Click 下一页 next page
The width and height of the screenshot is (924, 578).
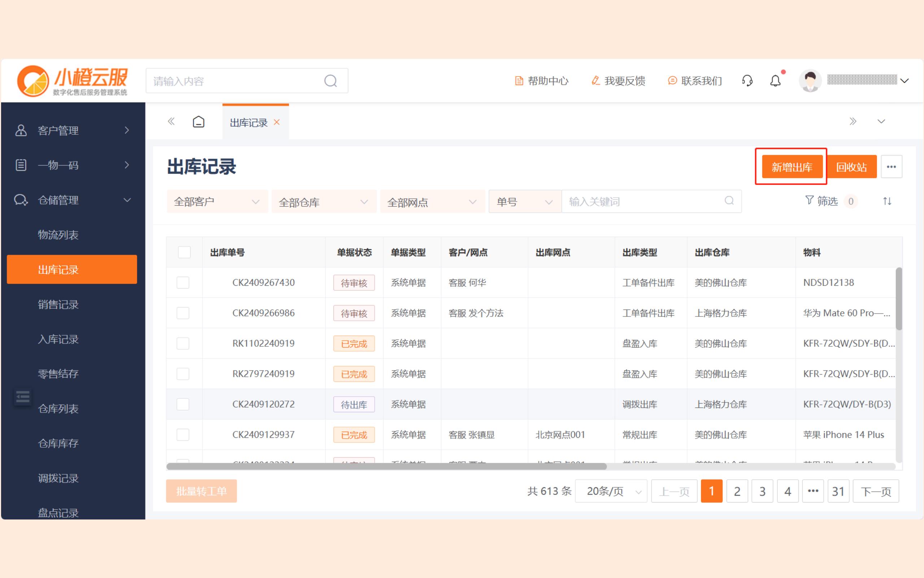876,491
